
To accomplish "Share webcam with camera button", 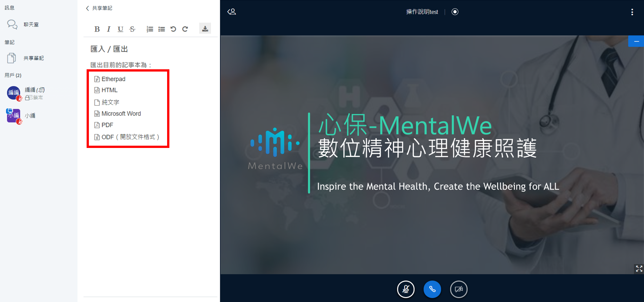I will tap(459, 289).
